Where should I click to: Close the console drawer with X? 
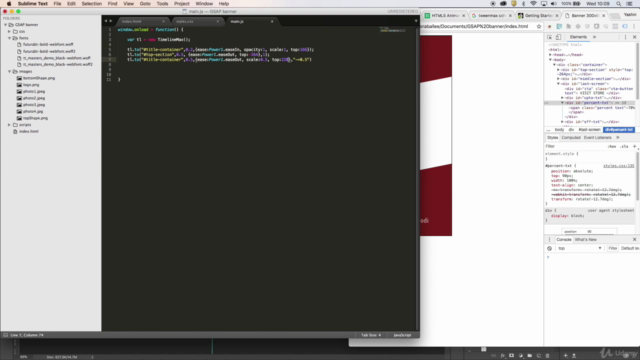point(634,240)
